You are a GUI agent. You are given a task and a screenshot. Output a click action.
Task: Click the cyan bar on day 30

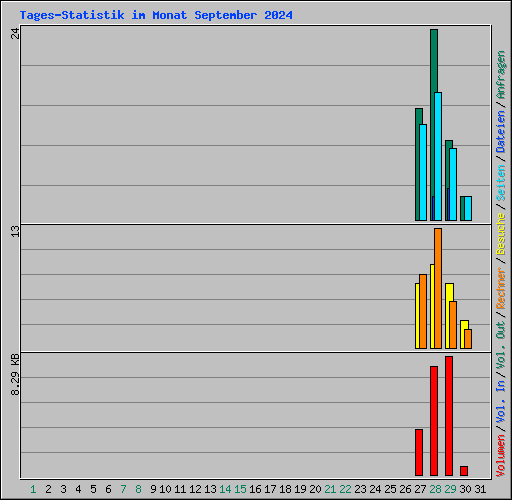pos(468,208)
